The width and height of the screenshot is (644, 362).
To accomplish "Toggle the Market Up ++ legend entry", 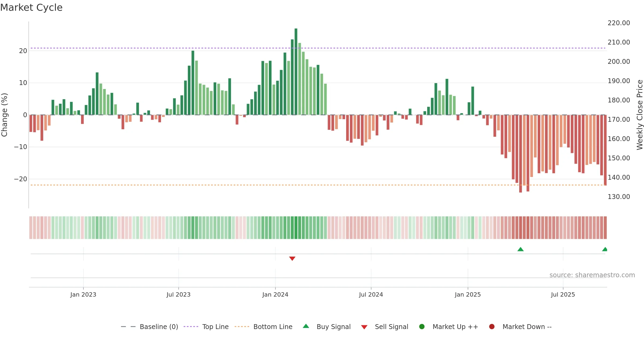I will (448, 327).
